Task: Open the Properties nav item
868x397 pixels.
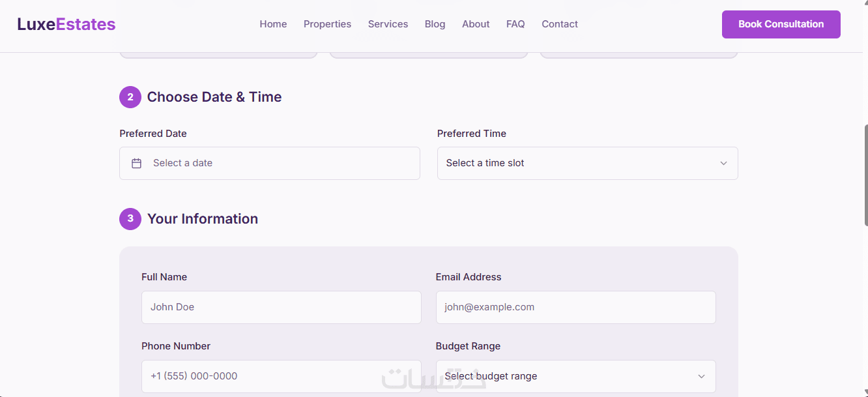Action: pyautogui.click(x=327, y=24)
